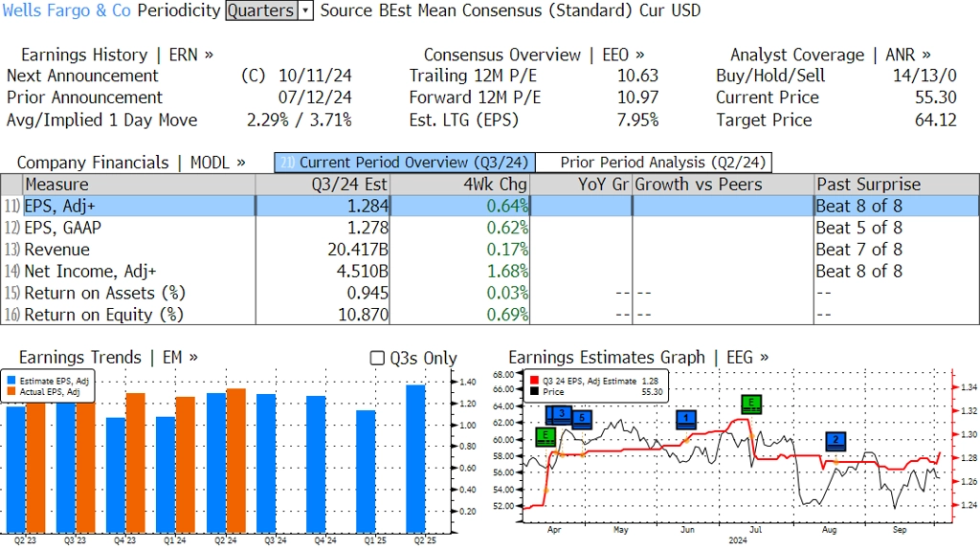Open Analyst Coverage ANR page
The height and width of the screenshot is (548, 980).
830,55
